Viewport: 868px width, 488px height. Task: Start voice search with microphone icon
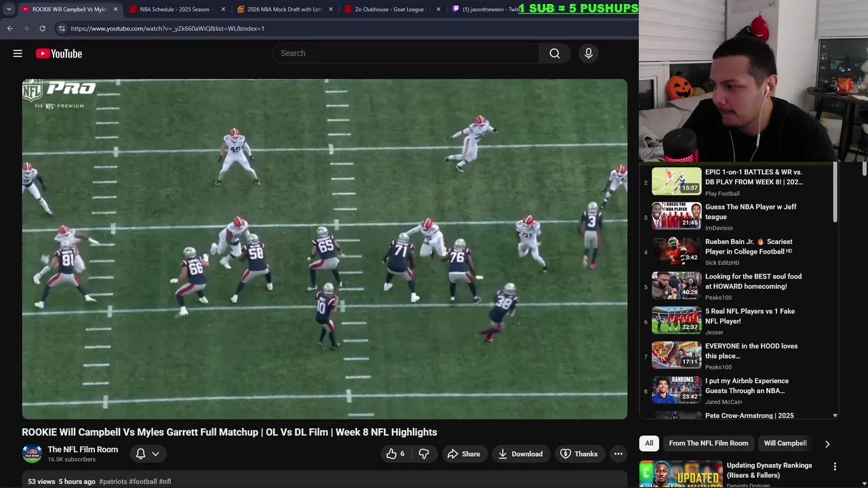(x=589, y=54)
